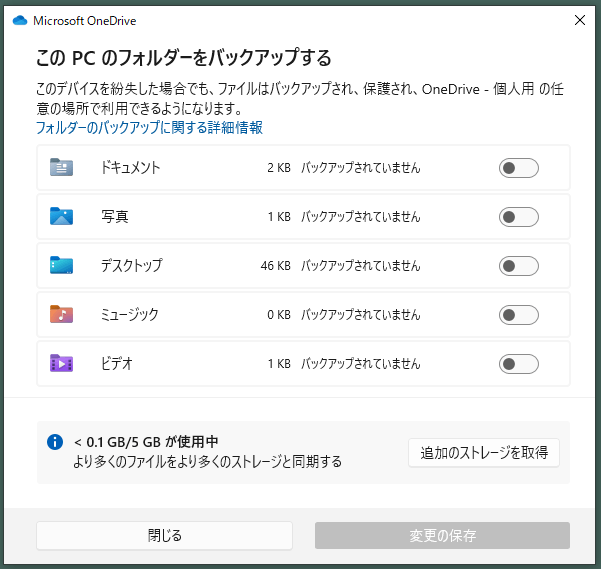
Task: Click the ドキュメント folder icon
Action: [61, 167]
